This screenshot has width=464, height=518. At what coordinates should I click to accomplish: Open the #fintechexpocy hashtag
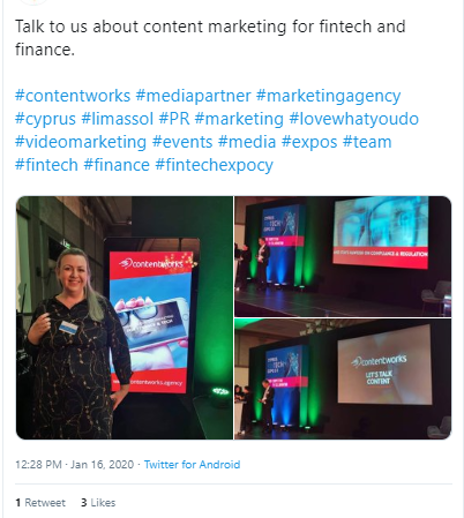(x=214, y=166)
